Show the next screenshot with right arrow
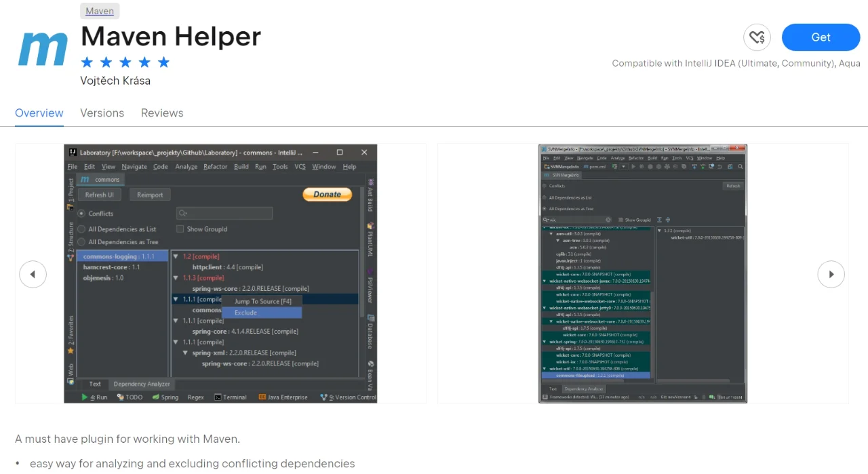The height and width of the screenshot is (474, 868). [x=831, y=275]
